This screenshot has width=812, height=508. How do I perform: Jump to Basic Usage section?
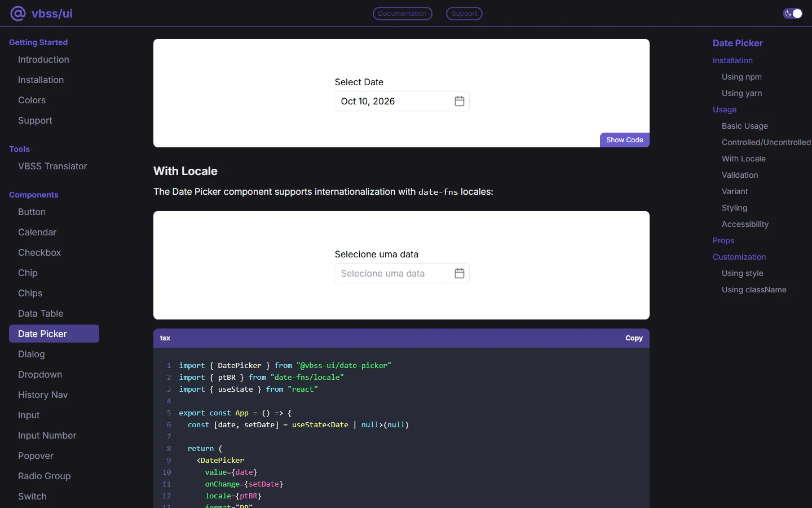click(745, 126)
